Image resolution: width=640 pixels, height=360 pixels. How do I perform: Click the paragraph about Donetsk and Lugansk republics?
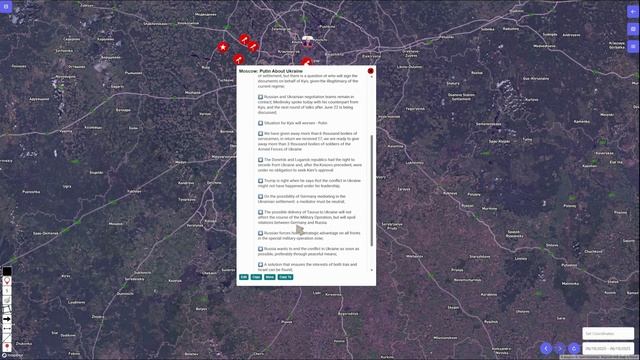coord(310,165)
